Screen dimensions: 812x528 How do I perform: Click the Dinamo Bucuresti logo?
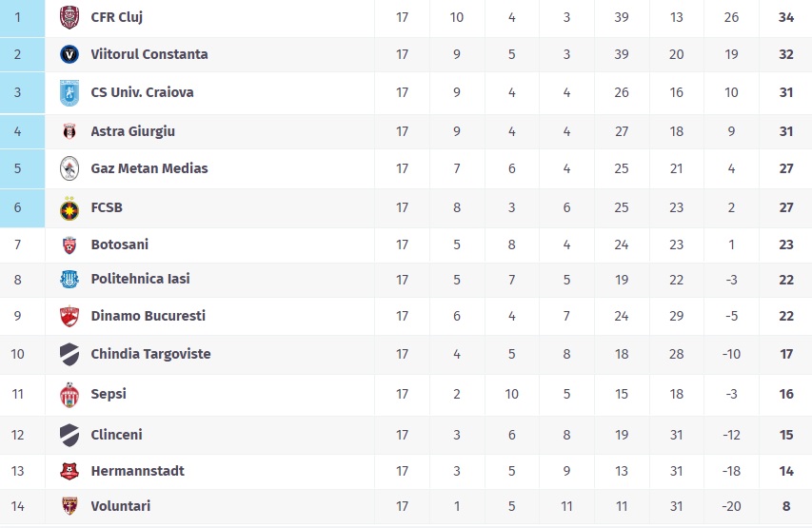69,316
